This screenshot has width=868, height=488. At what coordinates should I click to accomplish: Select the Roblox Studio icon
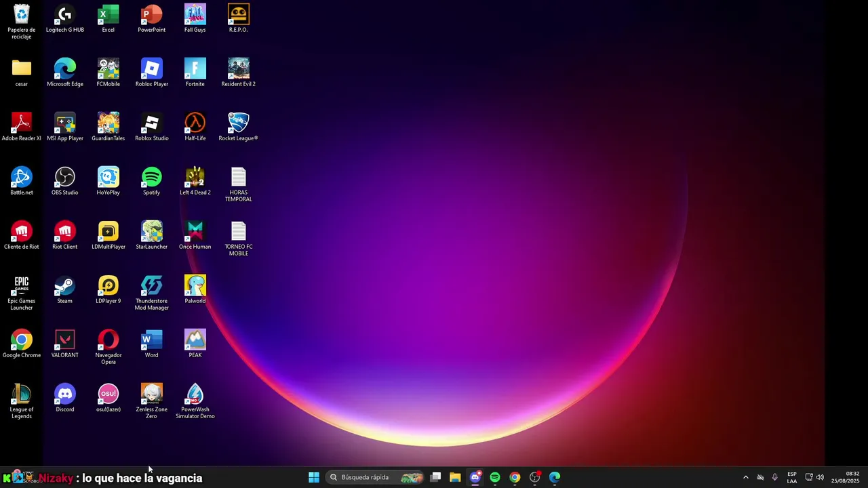point(152,127)
